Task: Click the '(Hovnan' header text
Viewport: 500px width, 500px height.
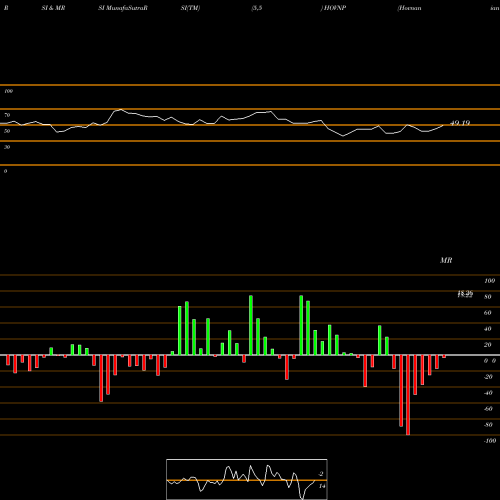Action: click(x=409, y=8)
